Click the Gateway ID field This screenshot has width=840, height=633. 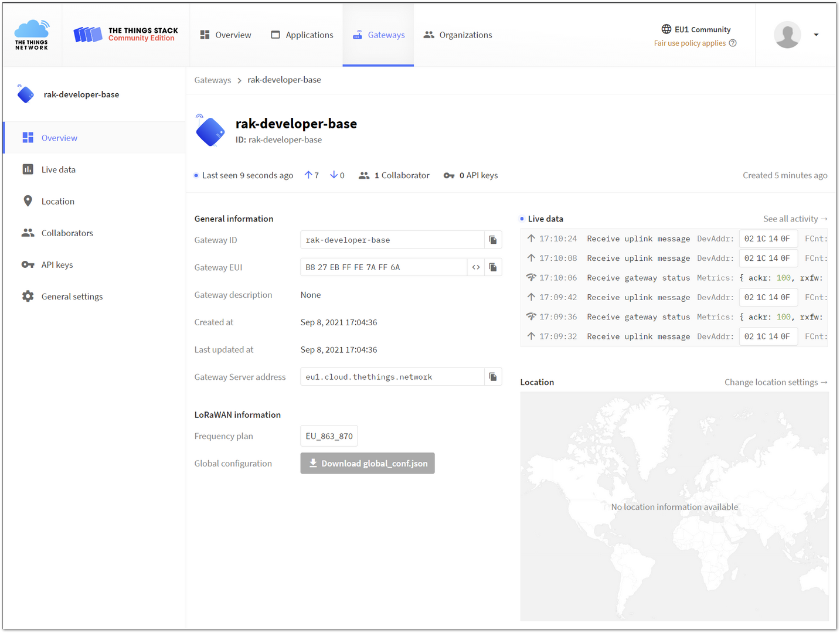pyautogui.click(x=392, y=240)
